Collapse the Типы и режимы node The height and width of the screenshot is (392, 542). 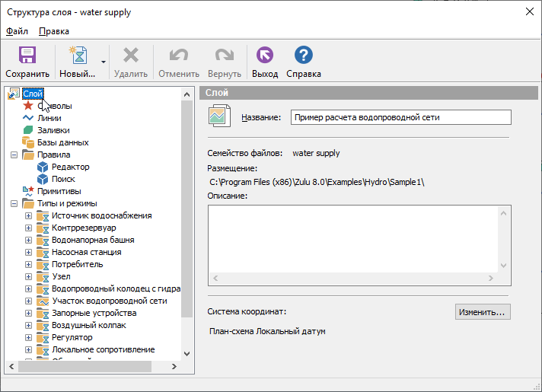pyautogui.click(x=14, y=203)
